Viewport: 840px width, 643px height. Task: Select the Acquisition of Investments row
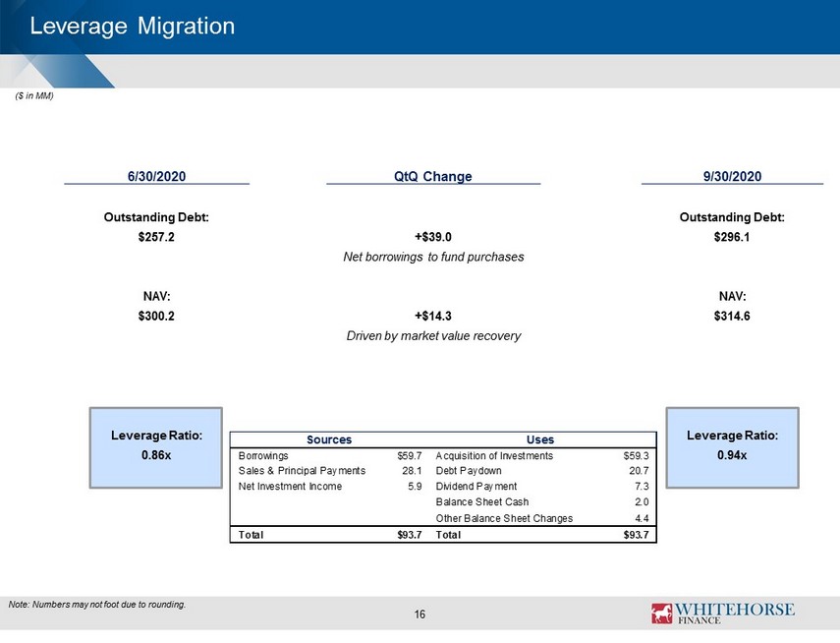point(542,456)
